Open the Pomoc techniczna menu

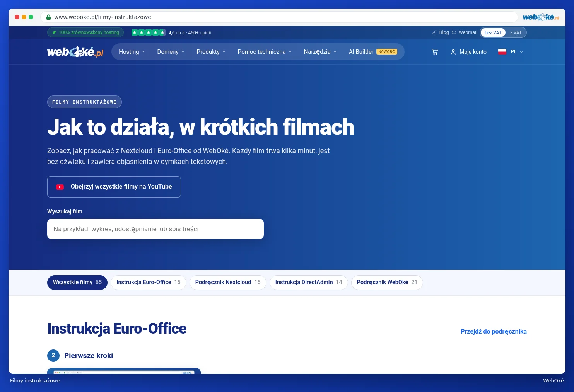click(x=265, y=52)
